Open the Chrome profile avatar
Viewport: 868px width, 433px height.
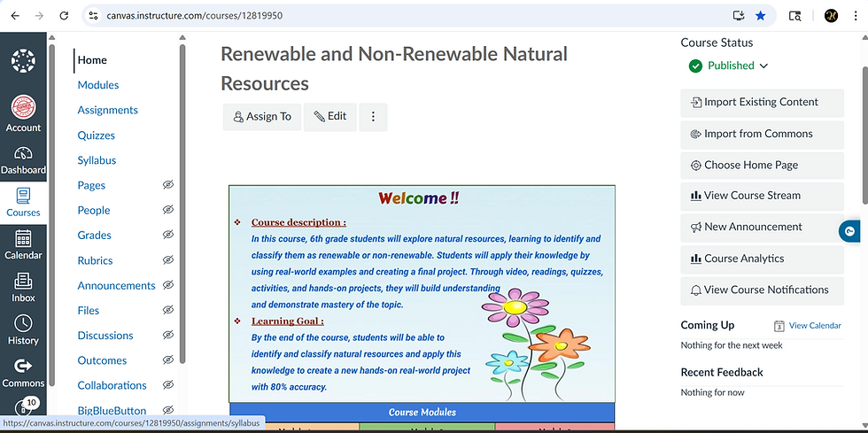click(831, 16)
